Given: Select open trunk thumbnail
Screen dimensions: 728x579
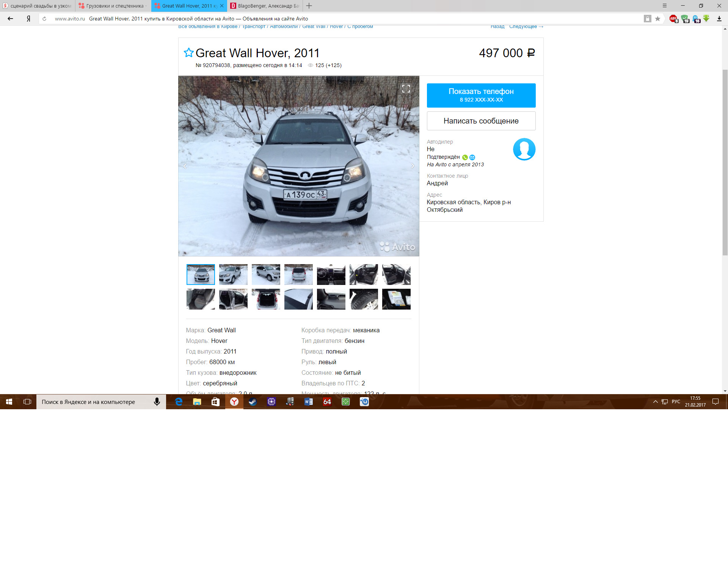Looking at the screenshot, I should (x=266, y=299).
